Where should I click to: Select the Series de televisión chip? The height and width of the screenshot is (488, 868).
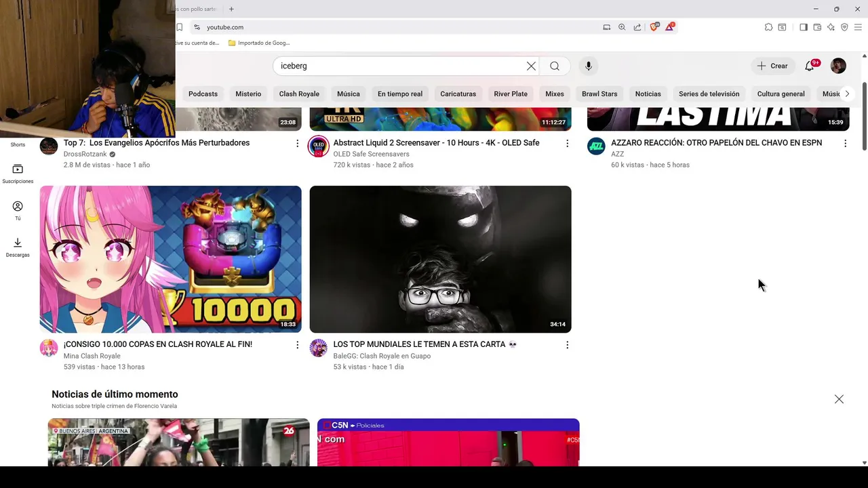(x=709, y=94)
